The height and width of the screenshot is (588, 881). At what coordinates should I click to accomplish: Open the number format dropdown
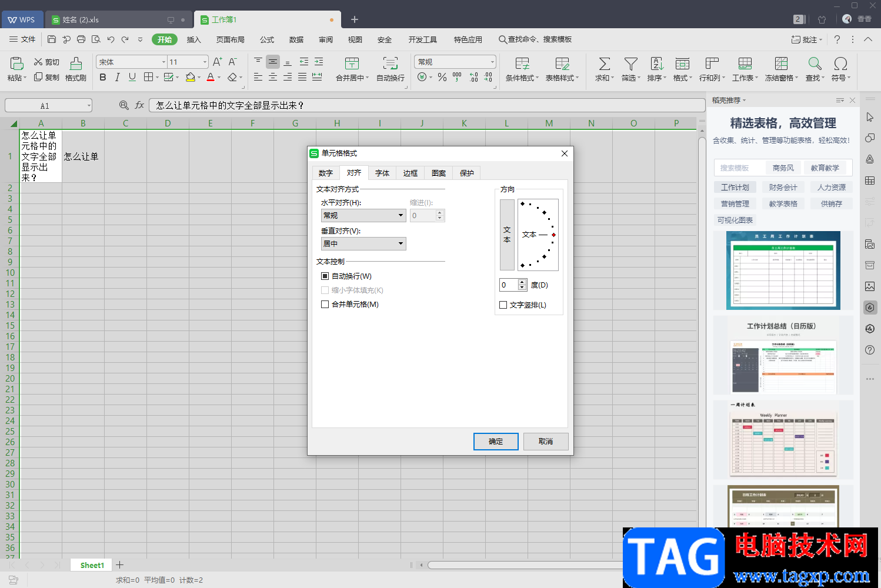[492, 62]
